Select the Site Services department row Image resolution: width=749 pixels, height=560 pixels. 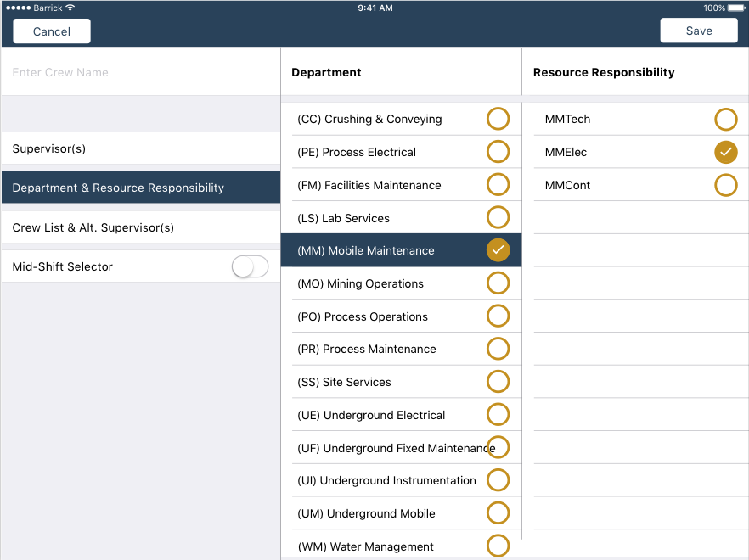[391, 382]
